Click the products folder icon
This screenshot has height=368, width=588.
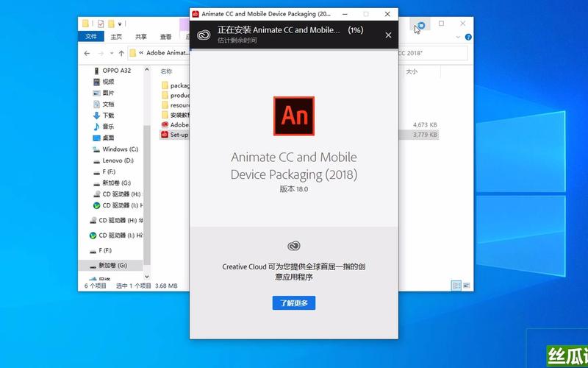point(165,95)
